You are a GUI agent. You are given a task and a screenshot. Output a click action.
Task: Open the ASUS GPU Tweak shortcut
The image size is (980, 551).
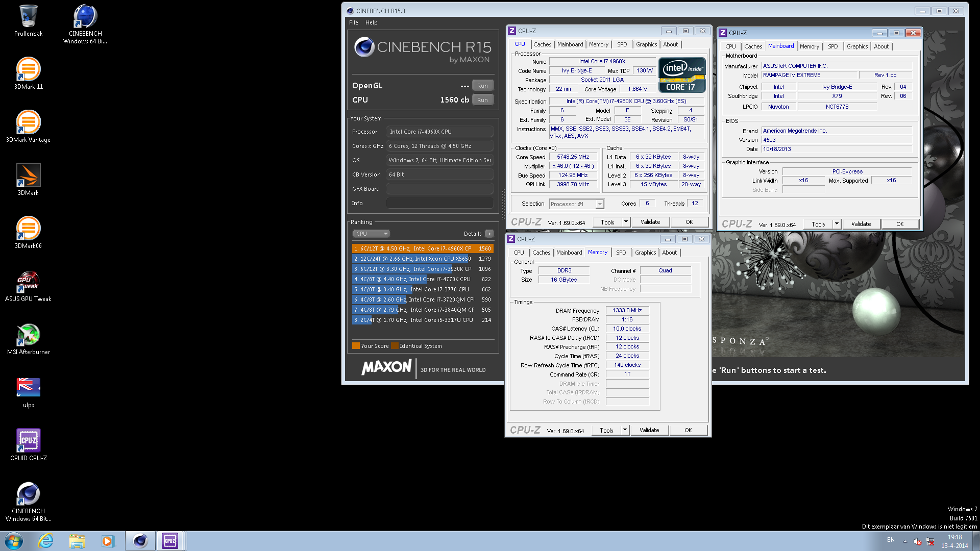point(28,286)
